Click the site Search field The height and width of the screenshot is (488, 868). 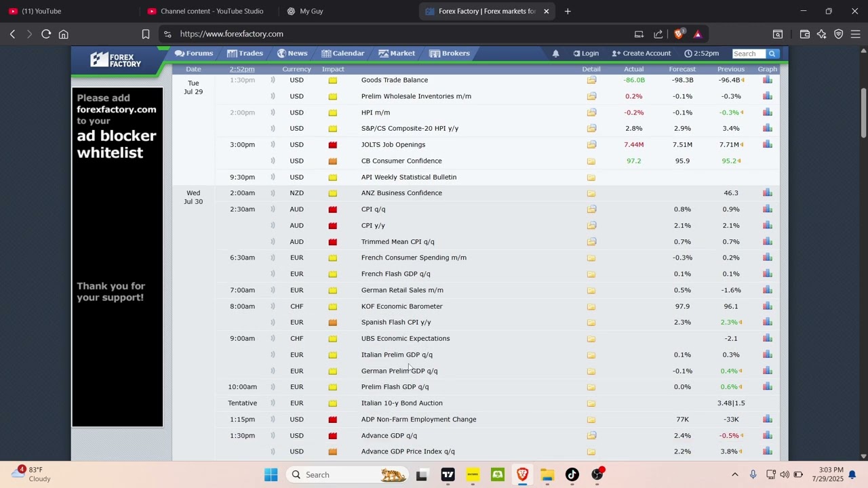(749, 54)
